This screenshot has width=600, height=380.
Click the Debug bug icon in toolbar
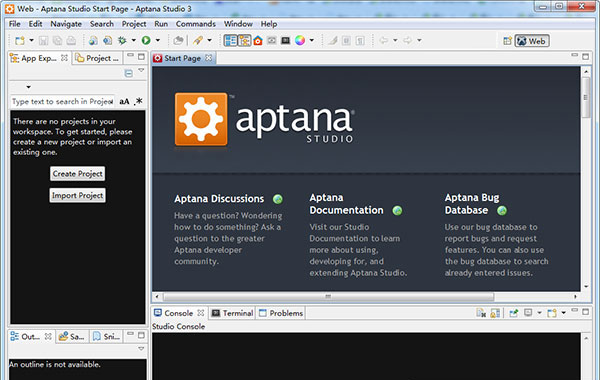coord(122,40)
